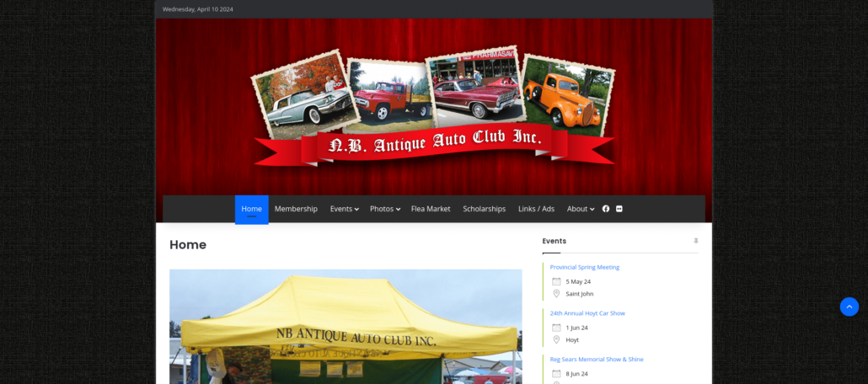
Task: Click the scroll-to-top arrow button
Action: coord(849,307)
